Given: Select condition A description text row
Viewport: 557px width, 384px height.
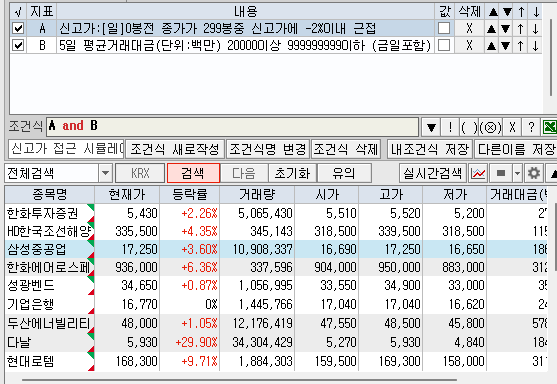Looking at the screenshot, I should (245, 28).
